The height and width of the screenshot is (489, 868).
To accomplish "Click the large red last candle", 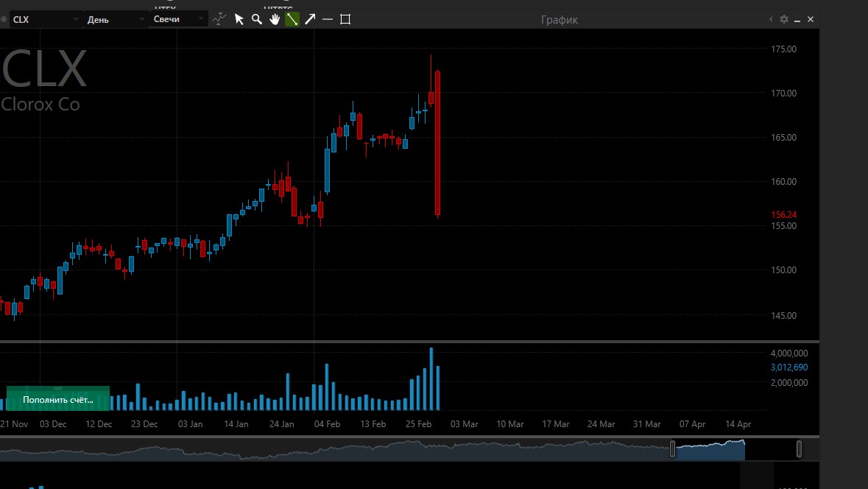I will pos(437,143).
